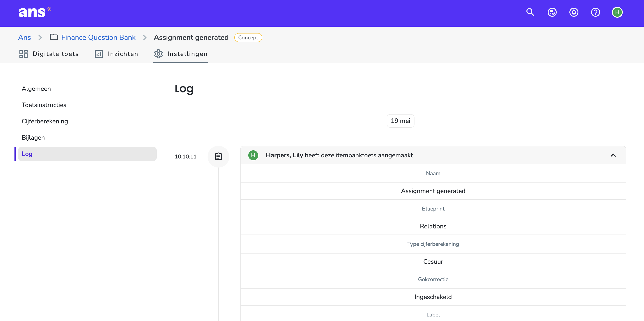Screen dimensions: 644x321
Task: Click the clipboard icon at 10:10:11
Action: coord(218,157)
